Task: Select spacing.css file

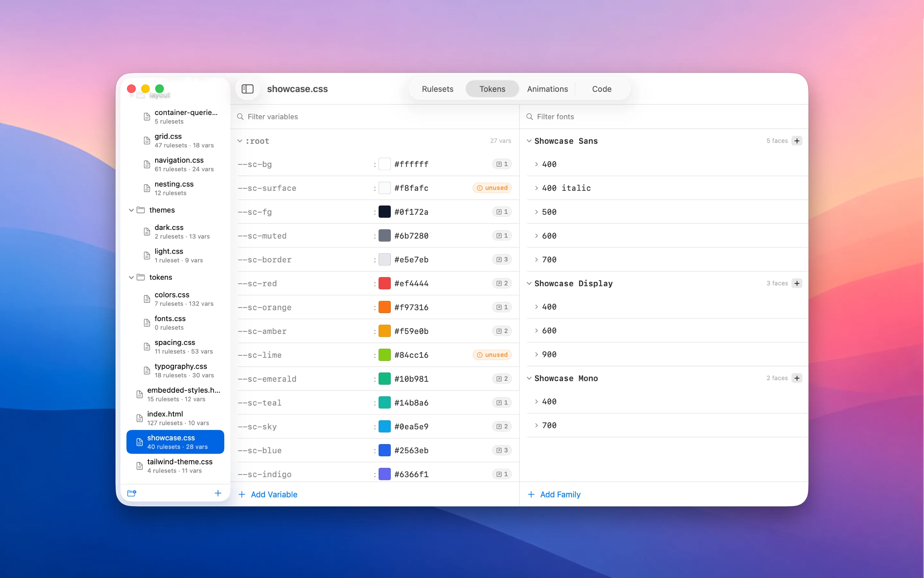Action: 175,347
